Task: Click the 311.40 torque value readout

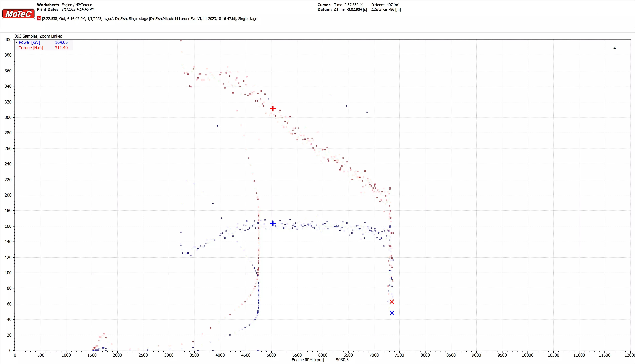Action: click(x=61, y=48)
